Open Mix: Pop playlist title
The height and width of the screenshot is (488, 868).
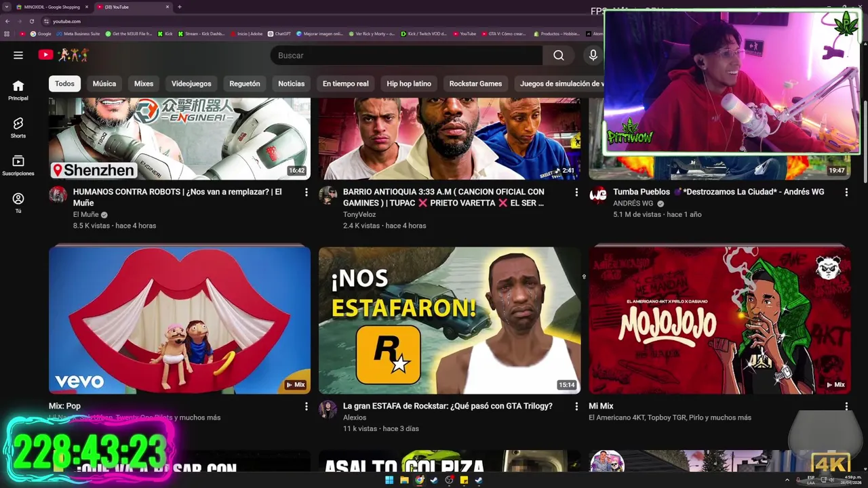coord(64,406)
